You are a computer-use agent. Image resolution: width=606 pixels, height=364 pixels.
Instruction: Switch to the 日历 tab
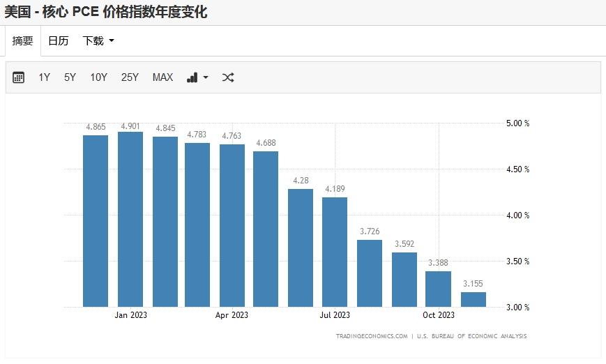point(59,40)
